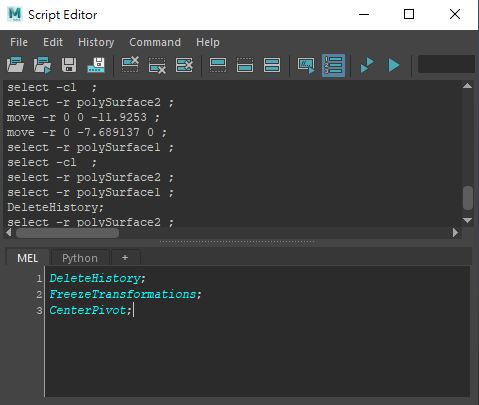The image size is (479, 405).
Task: Click the Execute All double-arrow icon
Action: point(367,65)
